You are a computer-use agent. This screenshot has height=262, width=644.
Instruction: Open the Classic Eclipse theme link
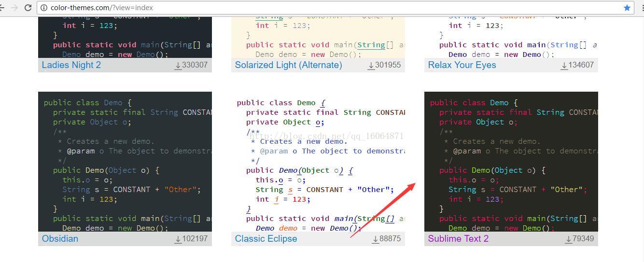[x=266, y=238]
